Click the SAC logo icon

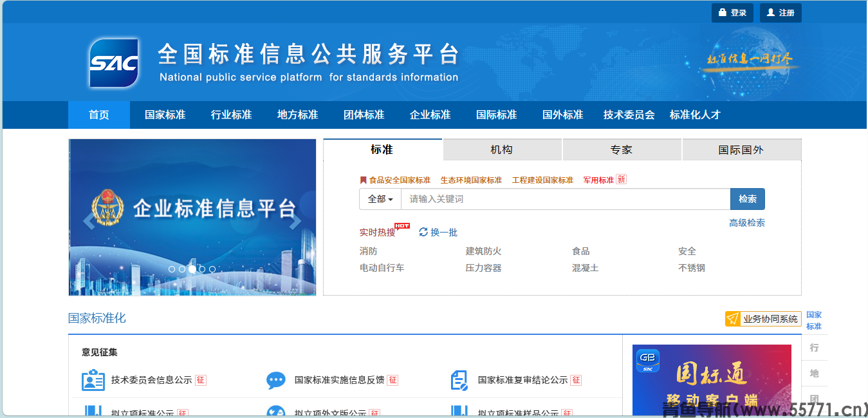click(114, 63)
